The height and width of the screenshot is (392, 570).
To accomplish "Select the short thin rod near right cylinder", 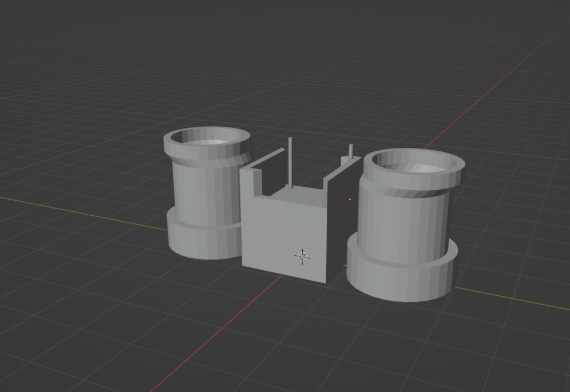I will (351, 151).
